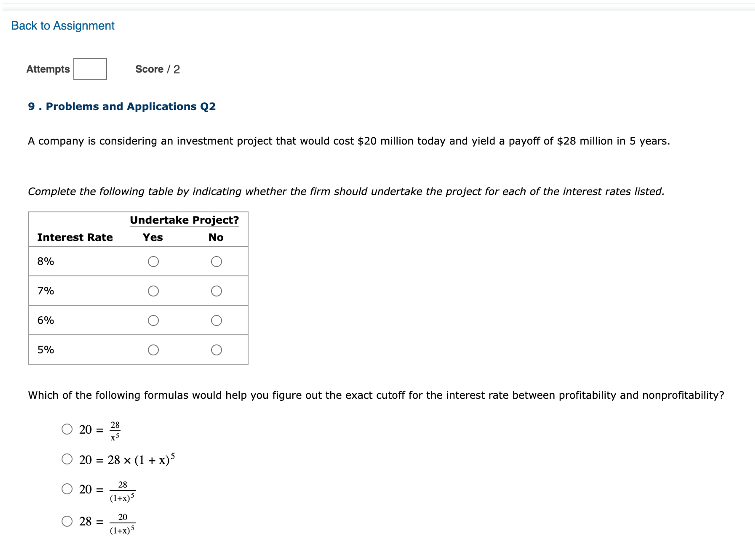
Task: Click the No column header
Action: [x=216, y=237]
